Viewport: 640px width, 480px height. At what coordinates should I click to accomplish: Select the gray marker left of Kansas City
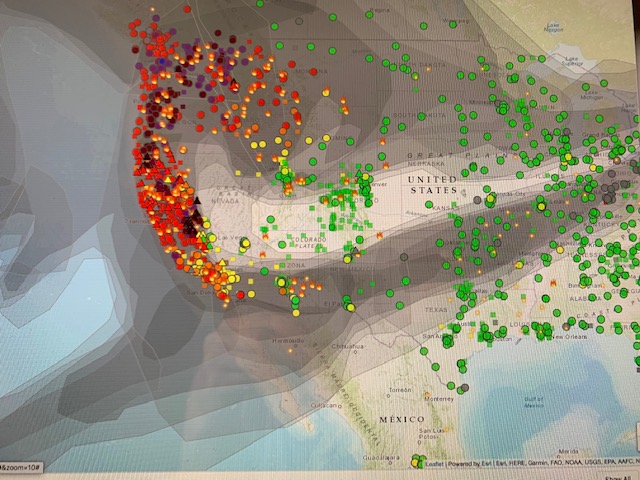coord(478,200)
